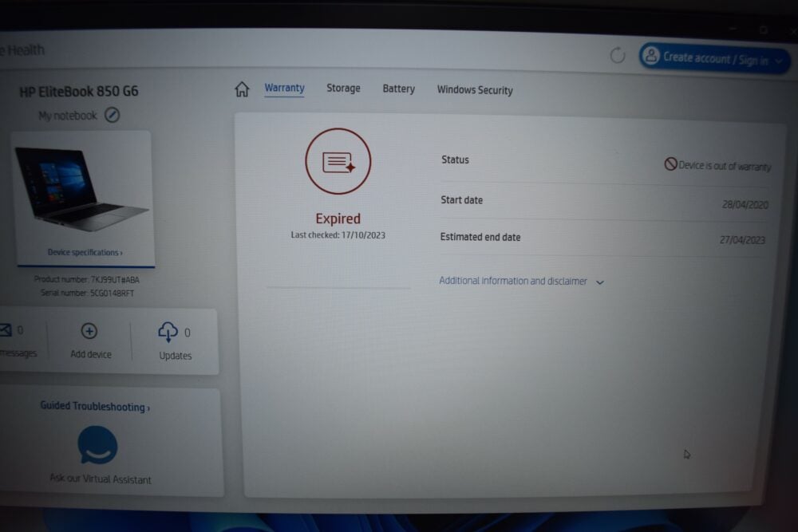Open the Windows Security tab

tap(475, 90)
